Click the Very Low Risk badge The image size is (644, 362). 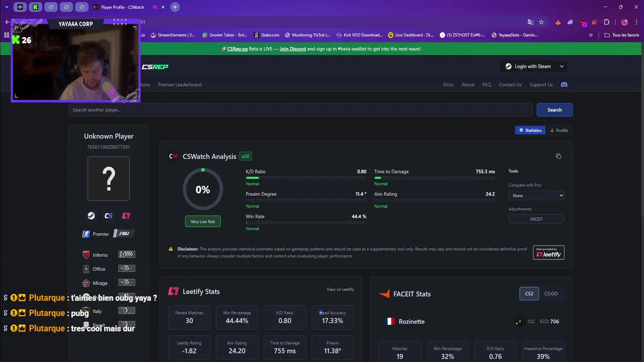(x=203, y=221)
